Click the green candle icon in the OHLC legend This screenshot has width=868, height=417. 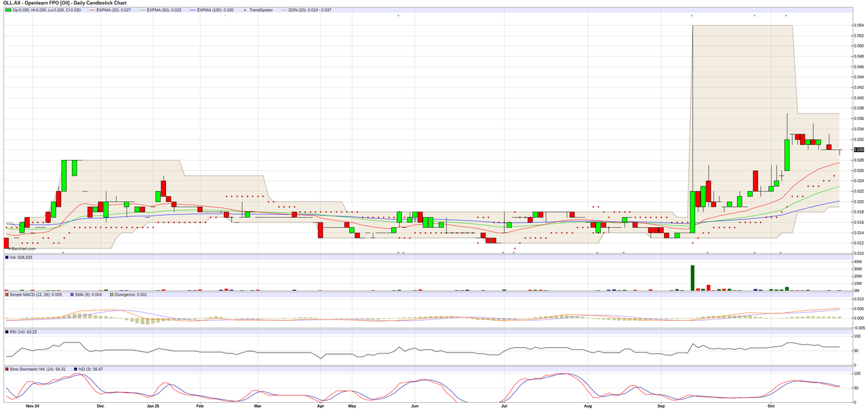click(8, 10)
